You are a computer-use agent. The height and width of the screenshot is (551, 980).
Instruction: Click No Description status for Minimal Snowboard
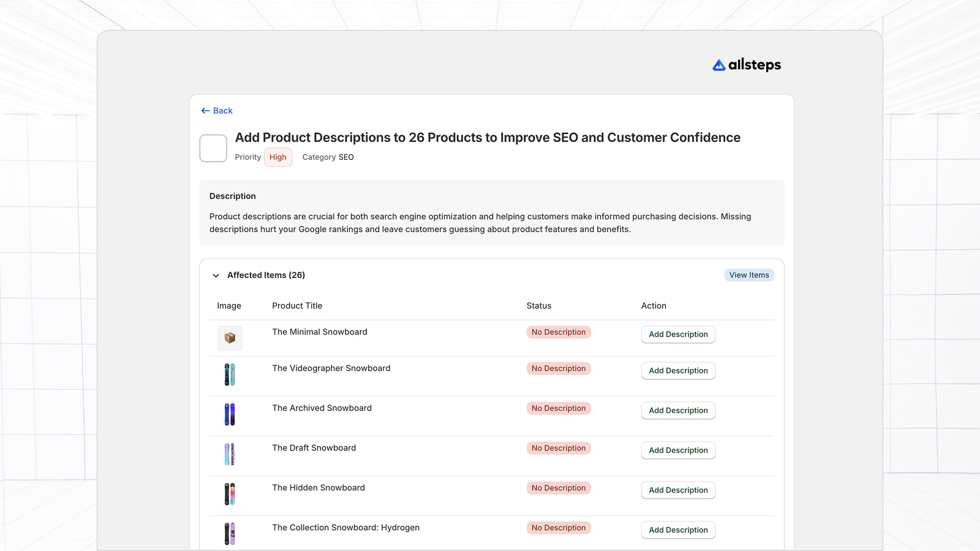pos(559,332)
